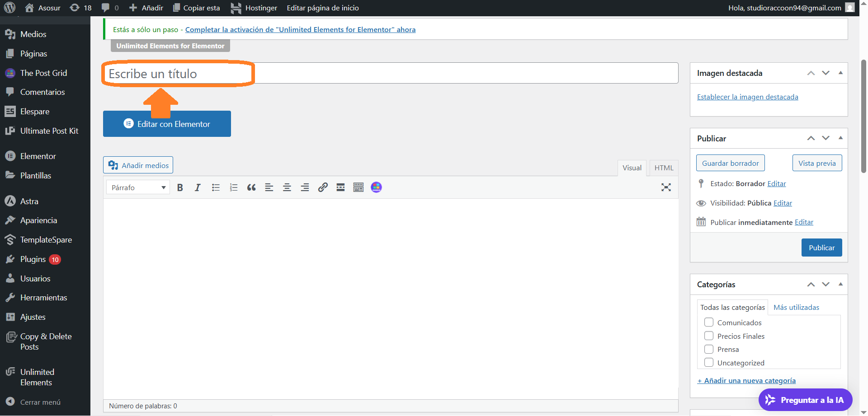
Task: Select the Uncategorized category checkbox
Action: [x=709, y=363]
